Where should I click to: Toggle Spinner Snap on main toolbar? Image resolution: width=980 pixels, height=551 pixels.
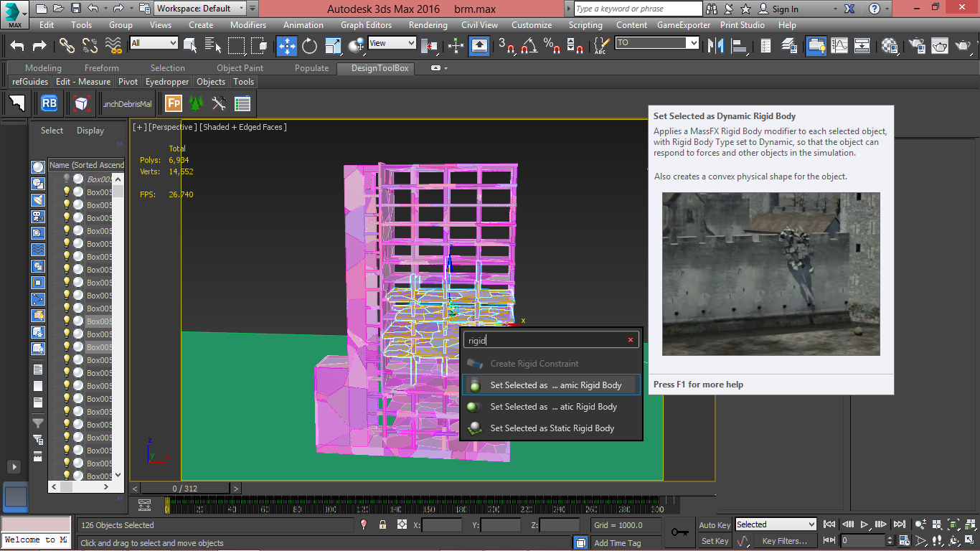click(575, 45)
